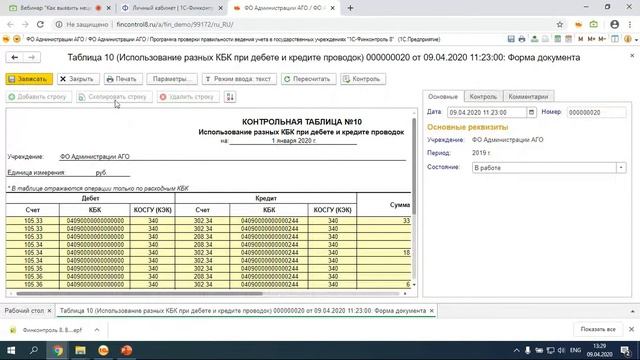Click the 1C save icon in top toolbar

click(x=511, y=39)
